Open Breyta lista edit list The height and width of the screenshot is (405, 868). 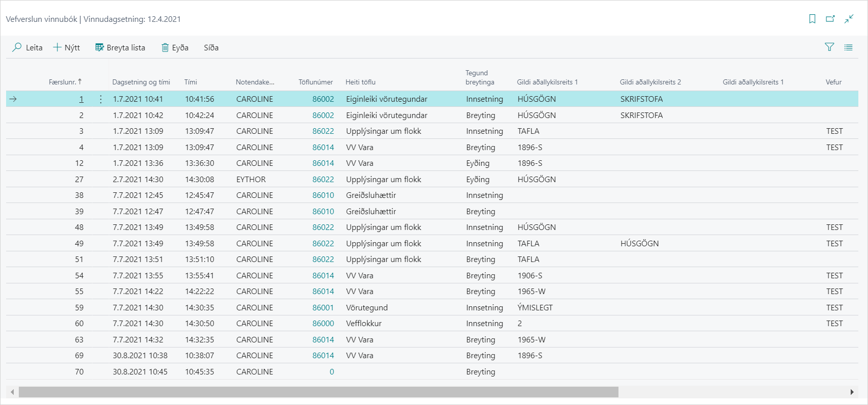120,47
